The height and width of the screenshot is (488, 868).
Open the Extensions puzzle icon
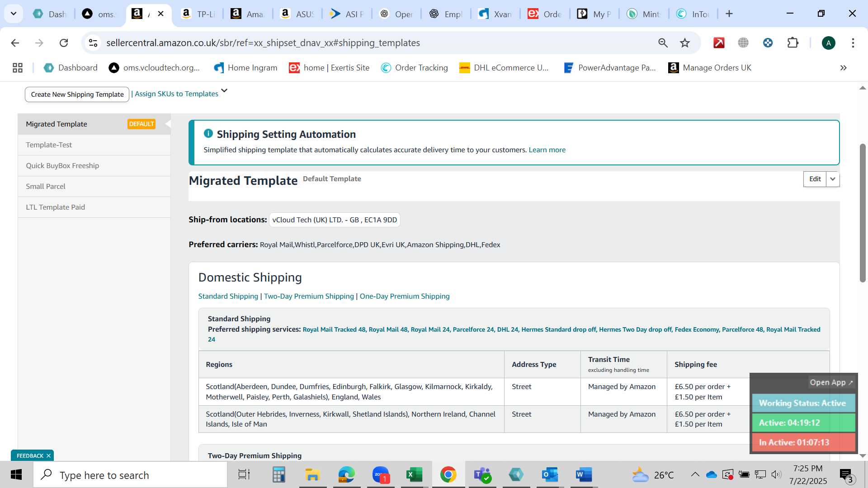click(793, 43)
